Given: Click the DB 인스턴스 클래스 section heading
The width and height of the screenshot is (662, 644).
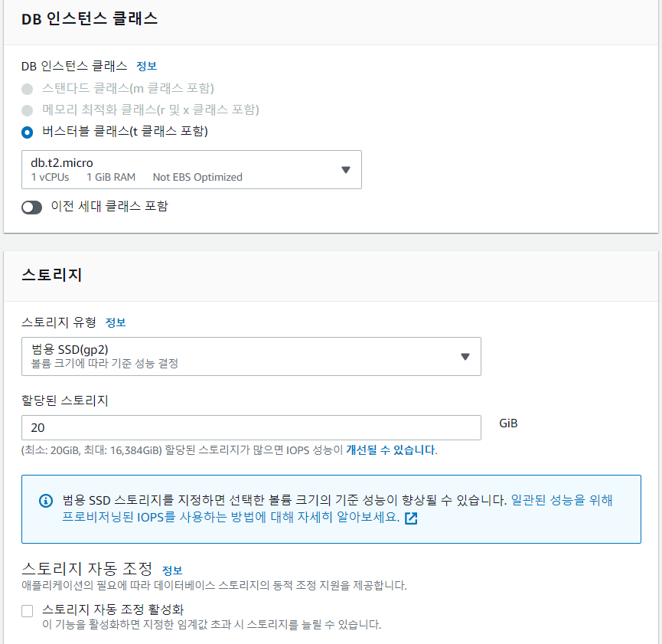Looking at the screenshot, I should click(90, 18).
